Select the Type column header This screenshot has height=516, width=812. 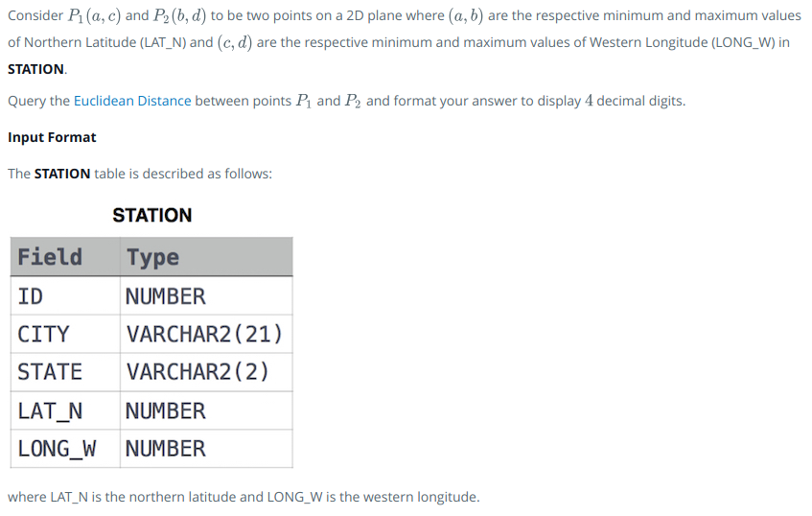[x=206, y=257]
